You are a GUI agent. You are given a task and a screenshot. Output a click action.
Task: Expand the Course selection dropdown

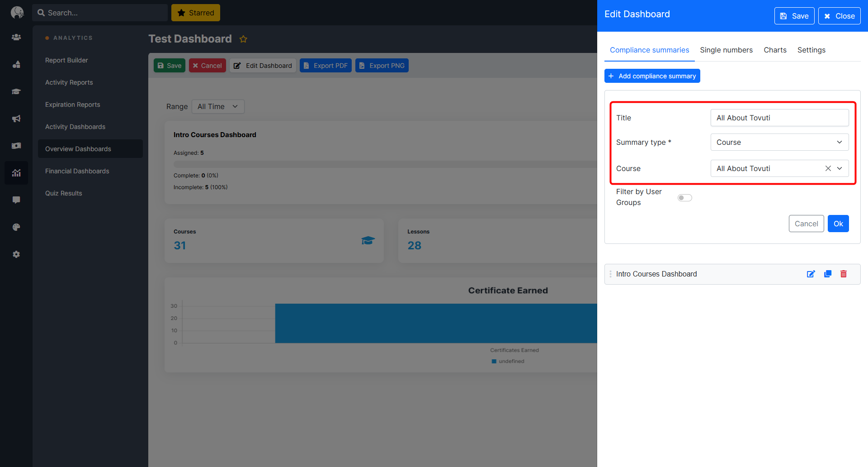coord(840,168)
